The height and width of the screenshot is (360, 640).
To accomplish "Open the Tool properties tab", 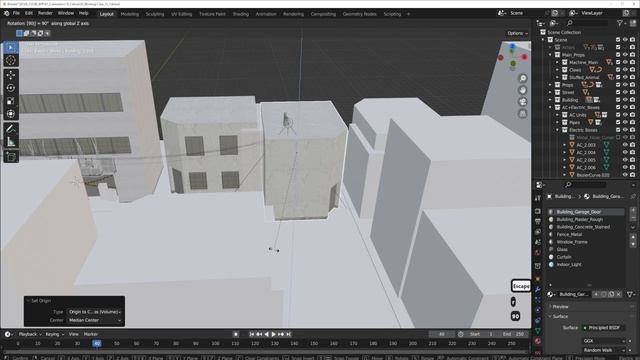I will pos(538,198).
